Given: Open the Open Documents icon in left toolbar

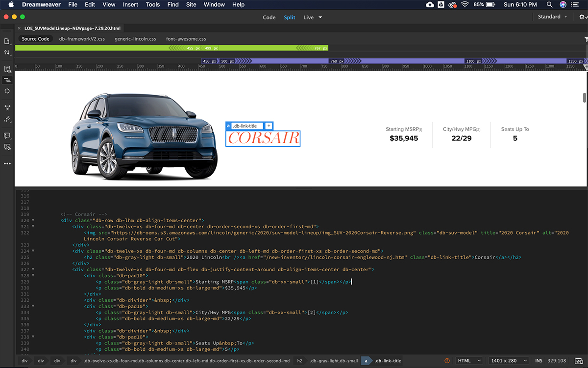Looking at the screenshot, I should [x=7, y=41].
